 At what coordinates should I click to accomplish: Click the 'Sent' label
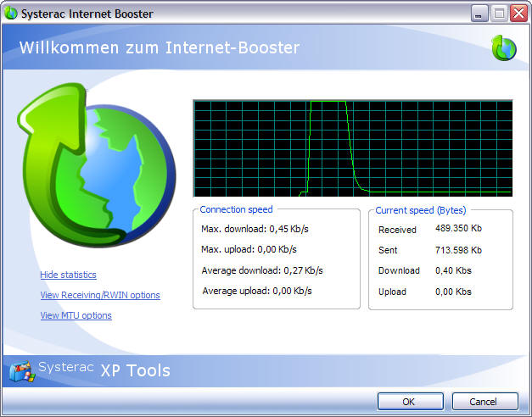pyautogui.click(x=388, y=250)
